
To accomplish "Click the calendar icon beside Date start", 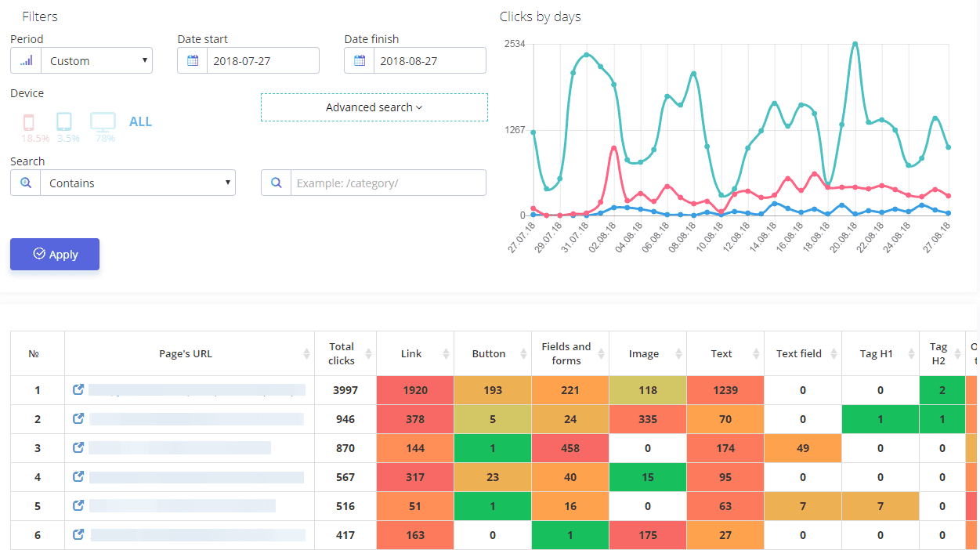I will (192, 60).
